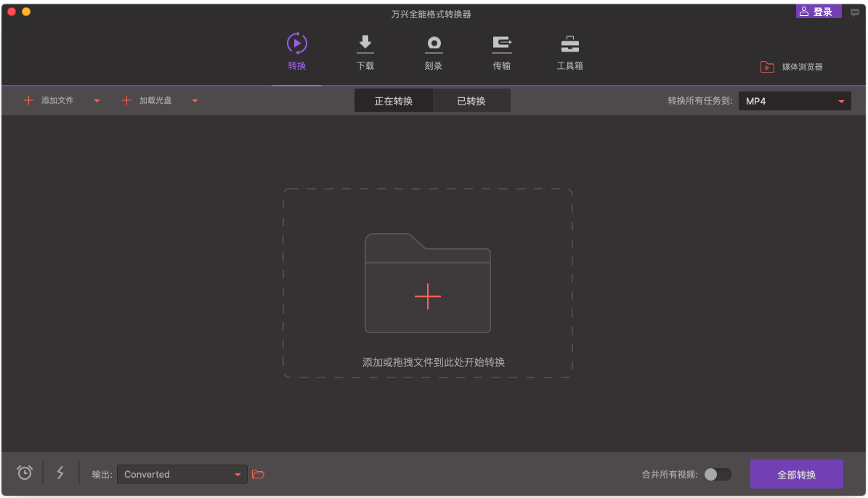The width and height of the screenshot is (868, 498).
Task: Switch to the 正在转换 tab
Action: point(394,101)
